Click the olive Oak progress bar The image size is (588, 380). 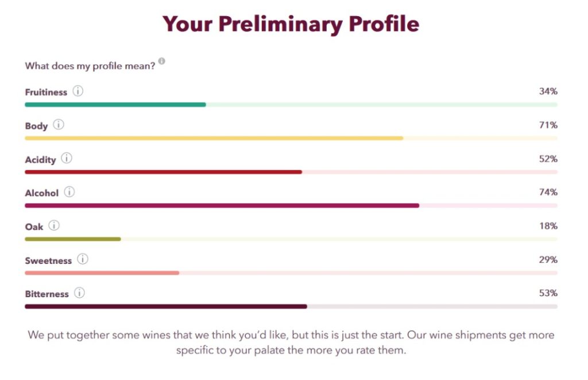[291, 239]
